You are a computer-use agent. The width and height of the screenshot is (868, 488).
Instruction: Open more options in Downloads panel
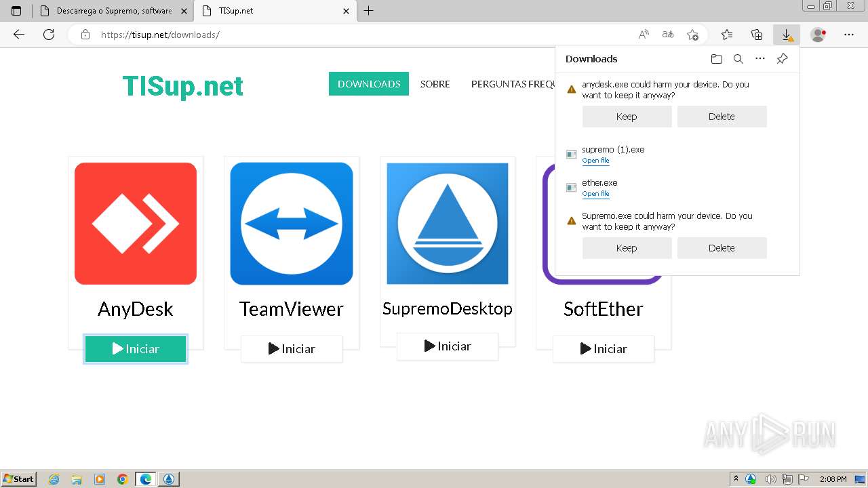pyautogui.click(x=760, y=59)
